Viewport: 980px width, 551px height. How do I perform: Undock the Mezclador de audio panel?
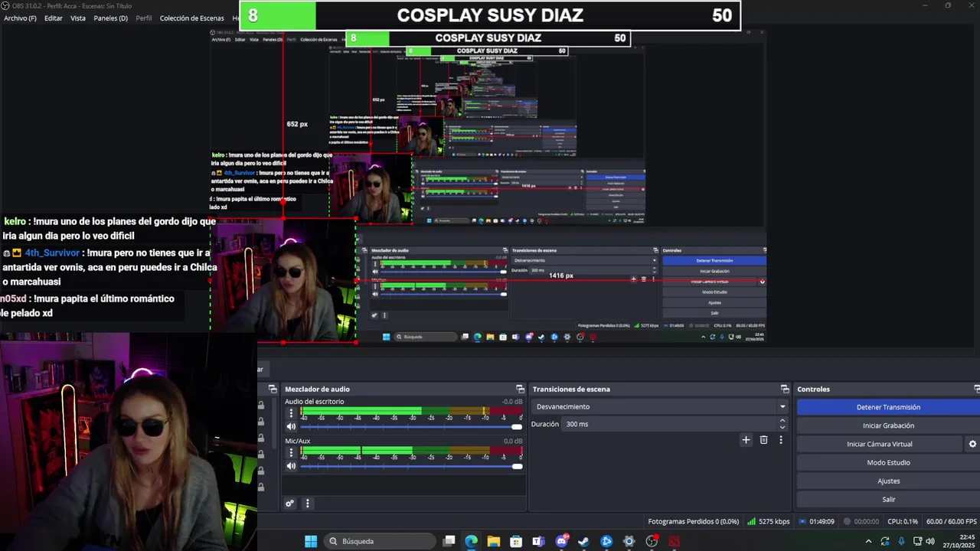[x=520, y=389]
